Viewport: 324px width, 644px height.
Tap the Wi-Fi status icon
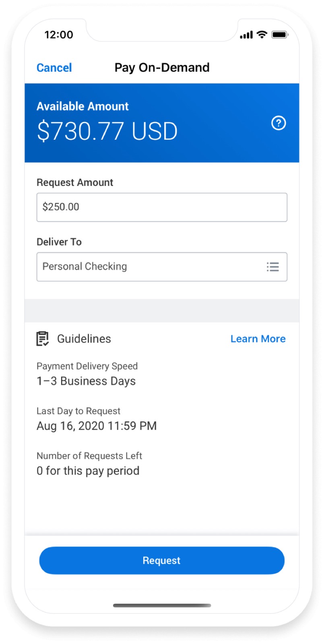[262, 35]
